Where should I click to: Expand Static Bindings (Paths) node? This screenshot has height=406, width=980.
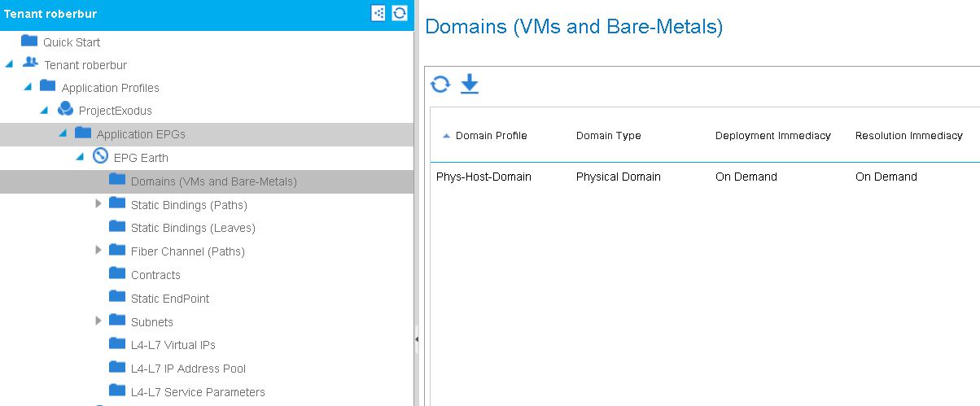[x=98, y=203]
